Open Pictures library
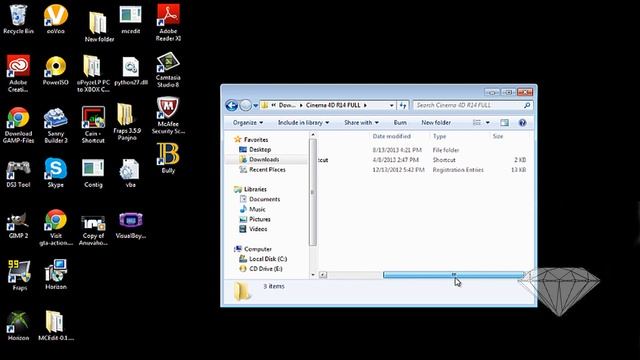 click(260, 219)
